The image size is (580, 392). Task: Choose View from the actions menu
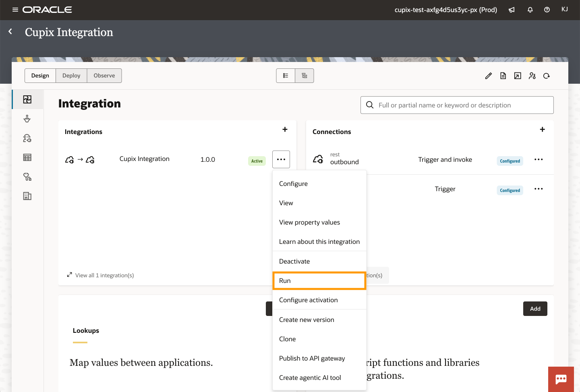319,203
